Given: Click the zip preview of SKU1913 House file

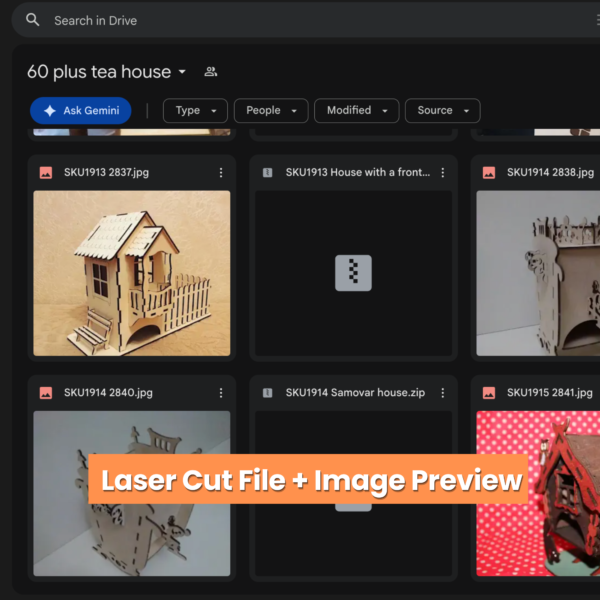Looking at the screenshot, I should click(353, 273).
